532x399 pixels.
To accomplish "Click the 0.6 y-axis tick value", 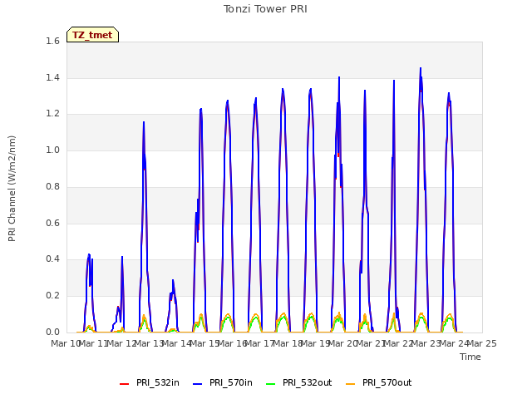I will tap(52, 223).
